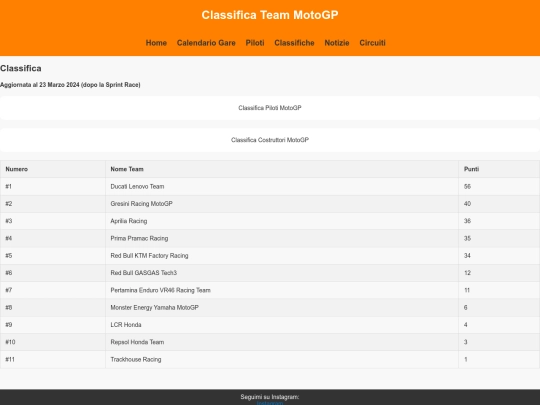
Task: Open Classifica Costruttori MotoGP link
Action: [270, 140]
